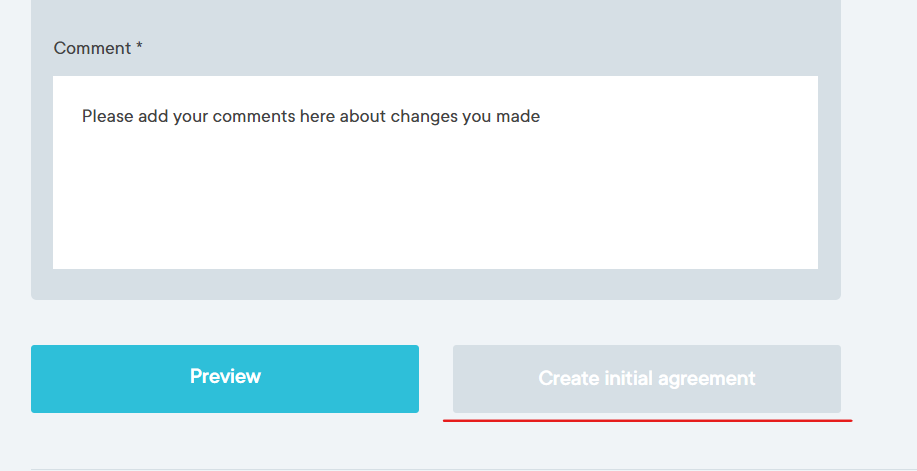
Task: Click the word "Preview" on the button
Action: (225, 377)
